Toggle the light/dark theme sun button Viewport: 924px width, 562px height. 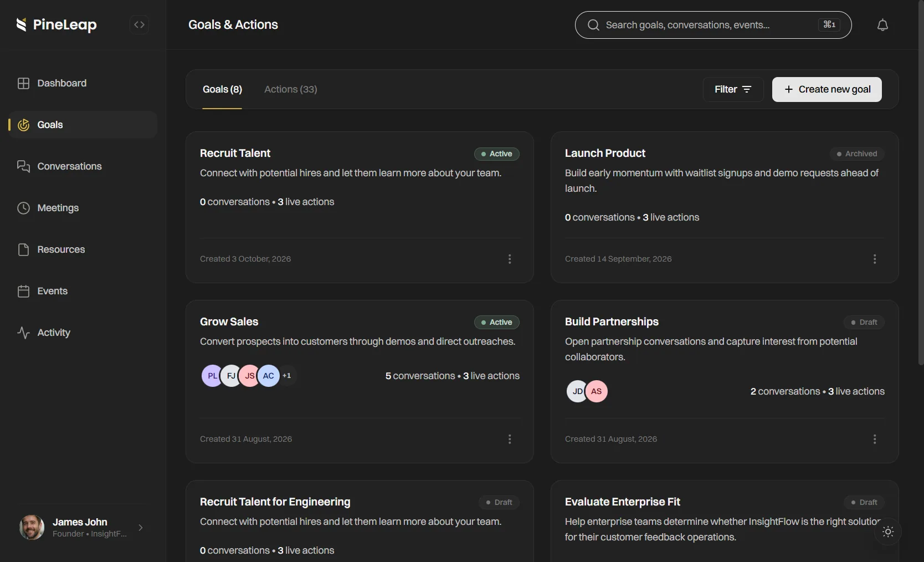888,532
